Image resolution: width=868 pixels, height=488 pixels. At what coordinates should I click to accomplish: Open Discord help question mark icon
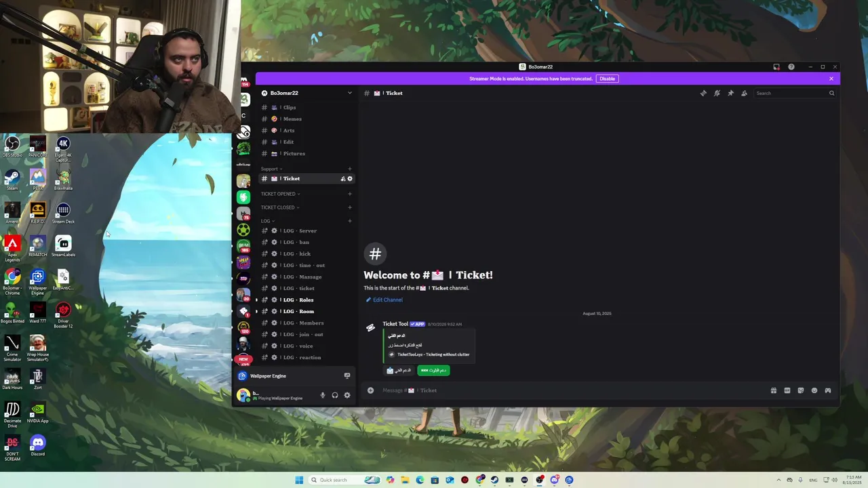point(791,67)
